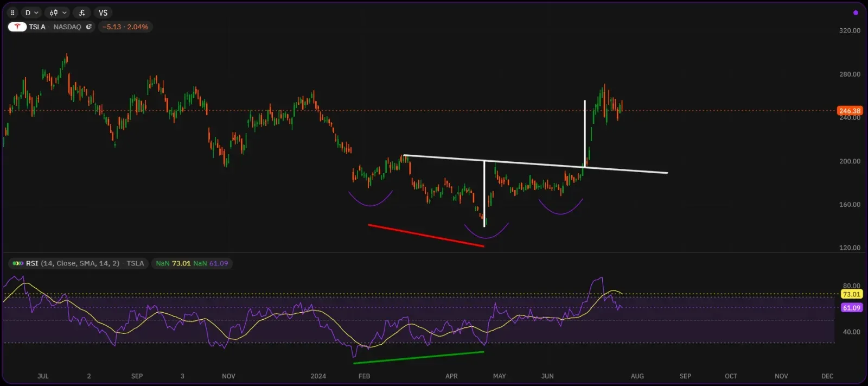Click the 200.00 price axis label
Viewport: 868px width, 386px height.
pos(850,161)
